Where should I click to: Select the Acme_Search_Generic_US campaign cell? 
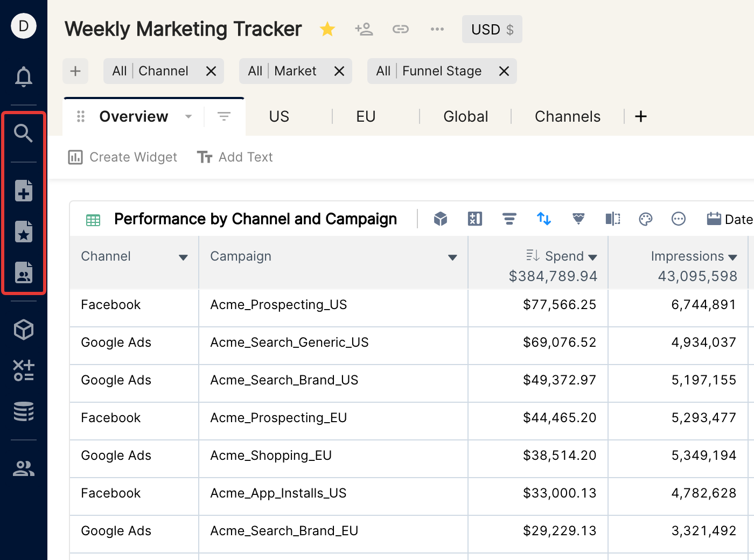333,346
